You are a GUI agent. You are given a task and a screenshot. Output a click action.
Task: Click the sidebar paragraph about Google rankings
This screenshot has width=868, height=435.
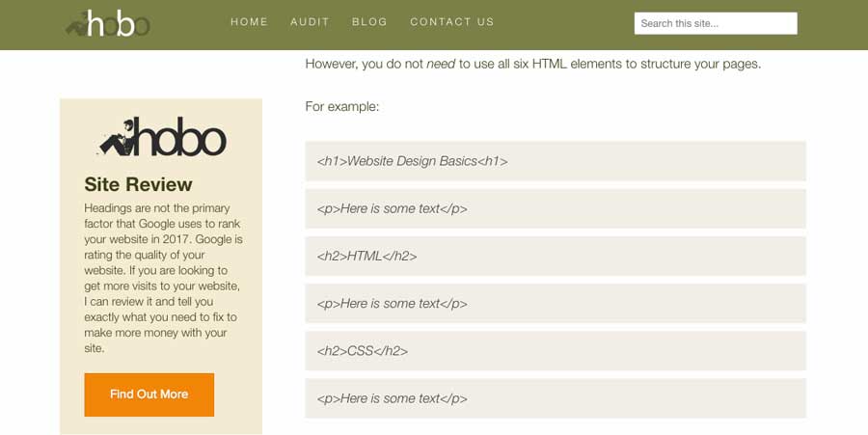coord(162,278)
